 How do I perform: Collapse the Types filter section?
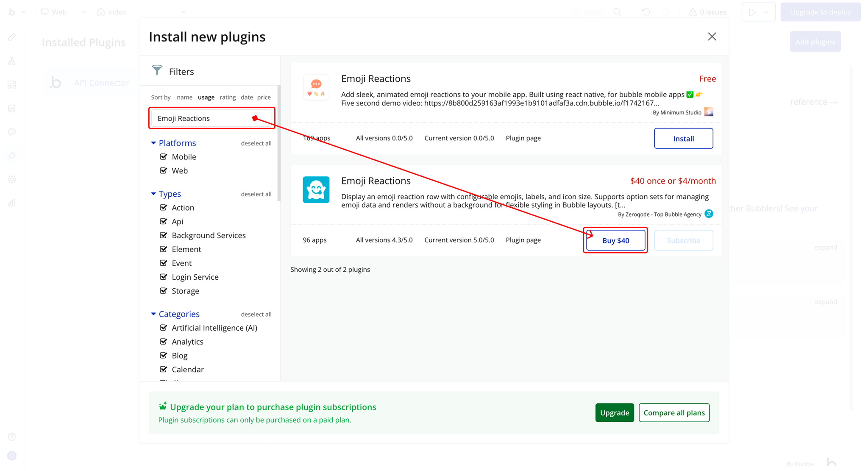click(x=153, y=194)
